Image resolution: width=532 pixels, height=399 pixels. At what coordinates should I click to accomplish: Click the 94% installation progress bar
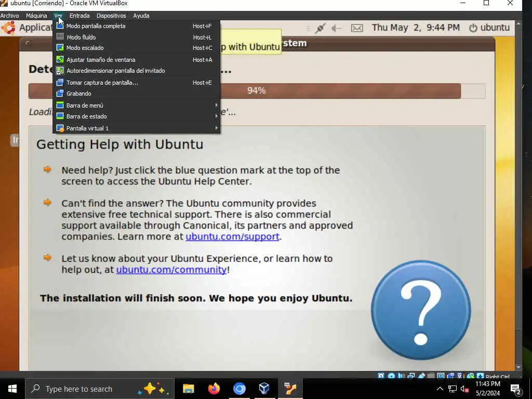[257, 91]
